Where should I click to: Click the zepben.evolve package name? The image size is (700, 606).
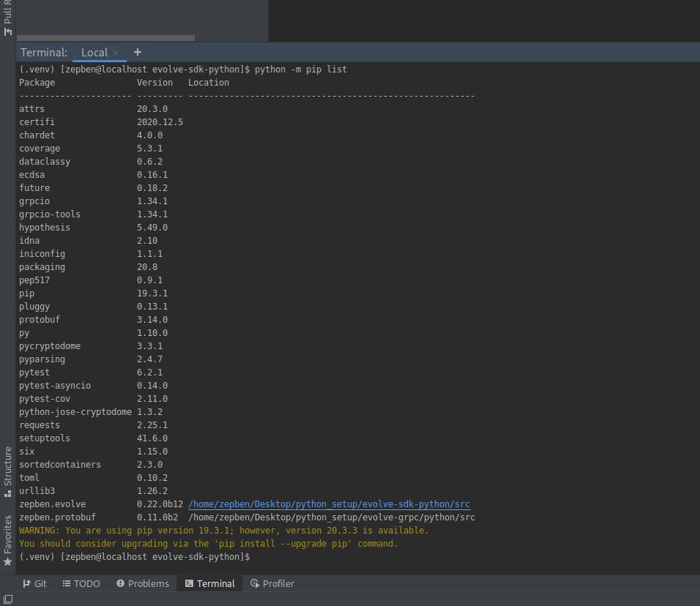point(52,504)
